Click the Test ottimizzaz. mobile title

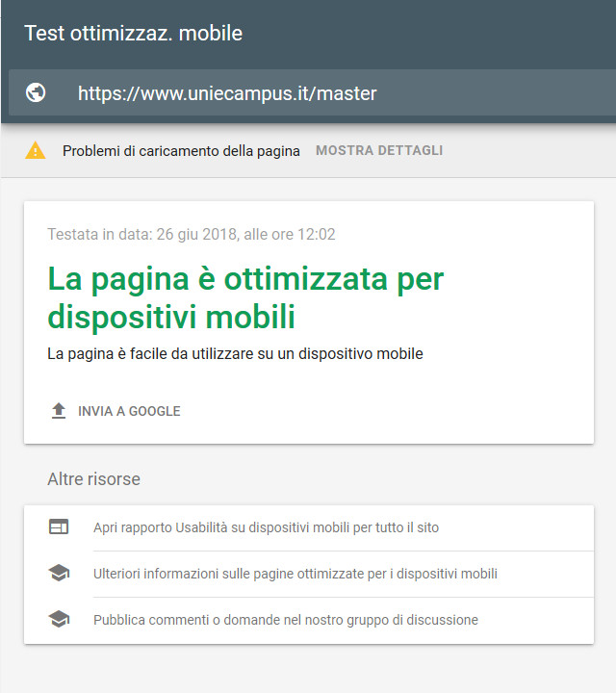pyautogui.click(x=134, y=33)
